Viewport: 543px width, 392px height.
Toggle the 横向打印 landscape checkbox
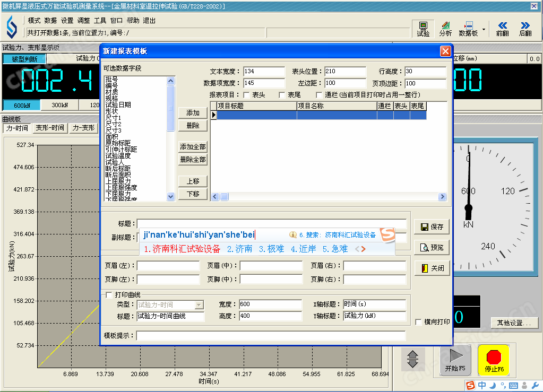pos(418,322)
